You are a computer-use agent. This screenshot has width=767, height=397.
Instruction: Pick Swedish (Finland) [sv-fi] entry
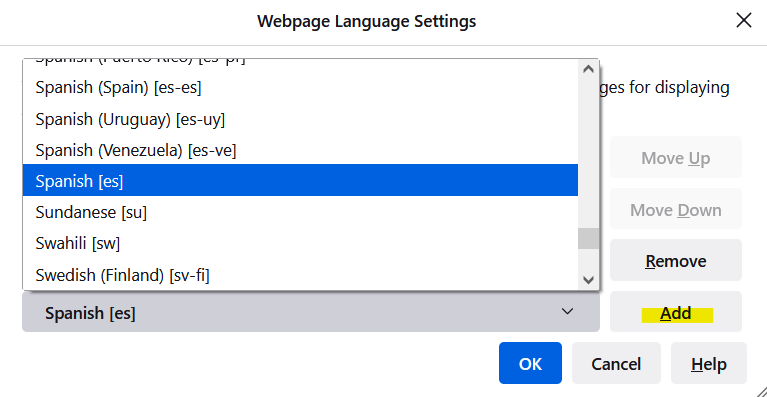(x=300, y=275)
